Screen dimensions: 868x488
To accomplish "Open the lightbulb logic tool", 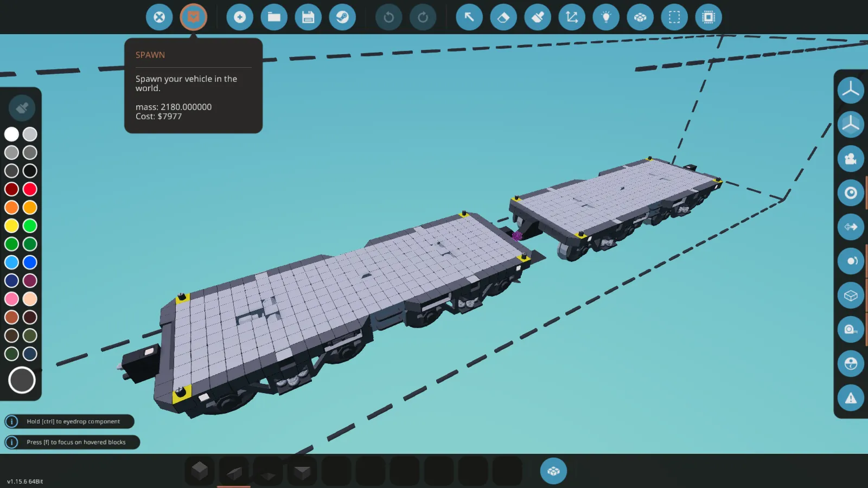I will pyautogui.click(x=606, y=17).
